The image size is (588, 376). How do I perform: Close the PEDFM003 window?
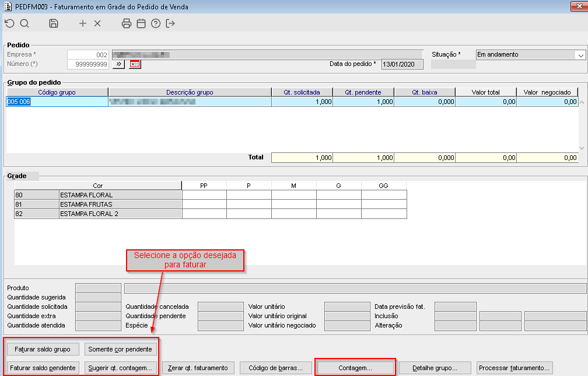579,6
